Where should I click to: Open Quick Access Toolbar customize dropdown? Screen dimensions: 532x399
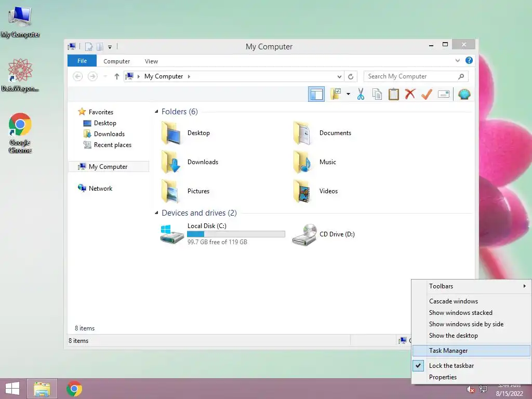coord(110,47)
